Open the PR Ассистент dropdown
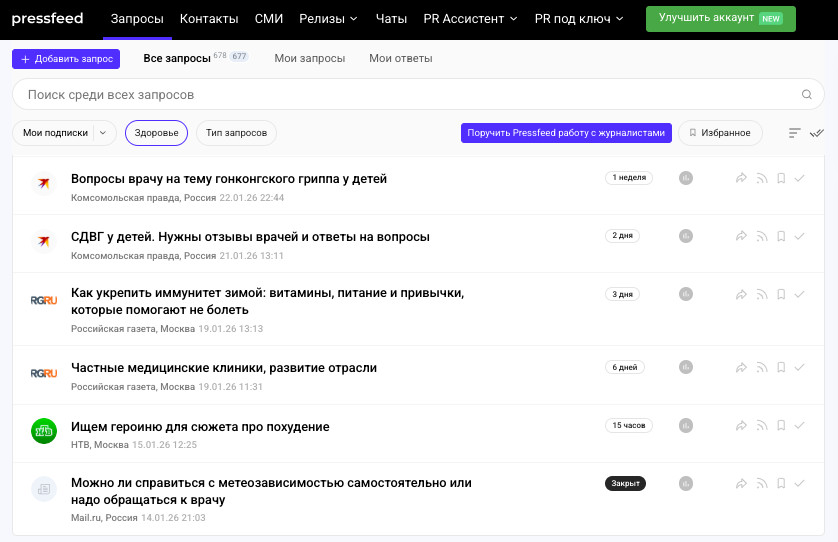The height and width of the screenshot is (542, 838). (470, 19)
